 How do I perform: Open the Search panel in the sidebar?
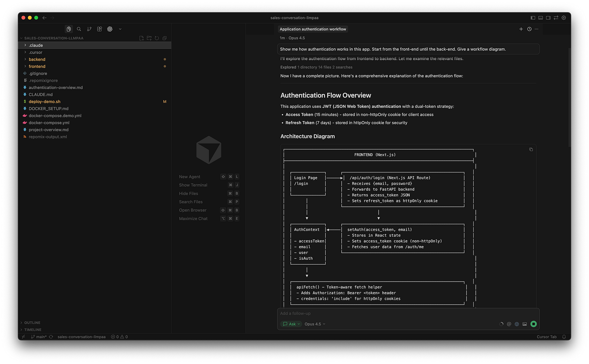coord(79,29)
